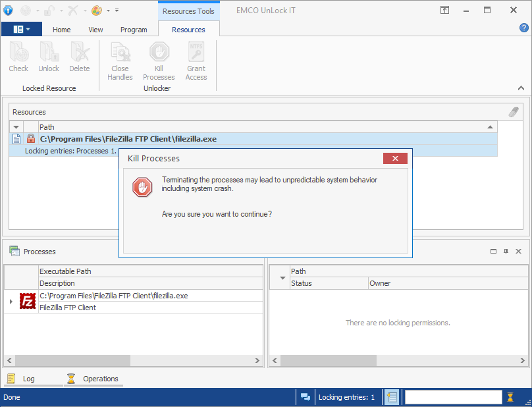Close the Kill Processes dialog
Viewport: 532px width, 407px height.
395,158
